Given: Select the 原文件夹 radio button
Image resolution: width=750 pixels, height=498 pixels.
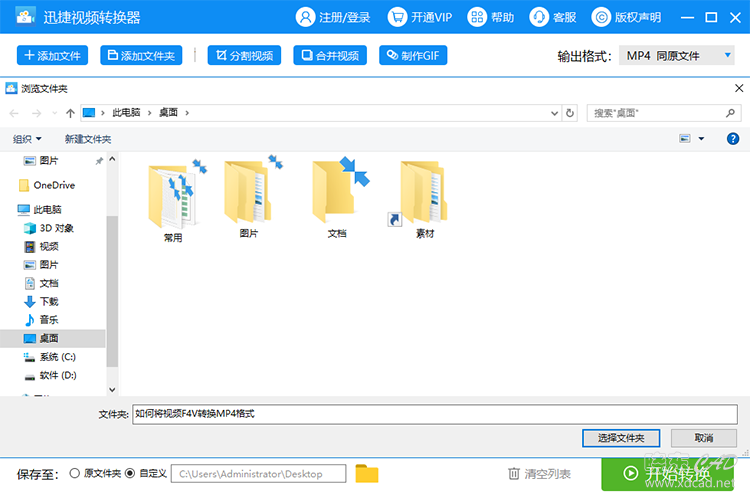Looking at the screenshot, I should [74, 473].
